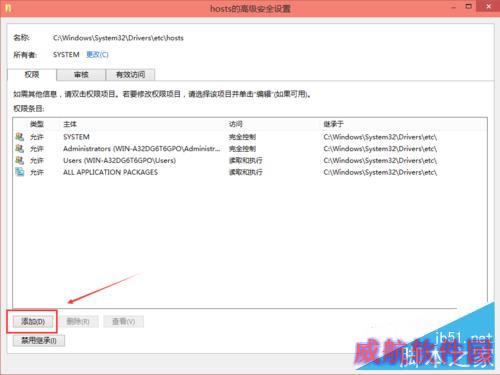The width and height of the screenshot is (500, 375).
Task: Close the hosts advanced security window
Action: click(488, 7)
